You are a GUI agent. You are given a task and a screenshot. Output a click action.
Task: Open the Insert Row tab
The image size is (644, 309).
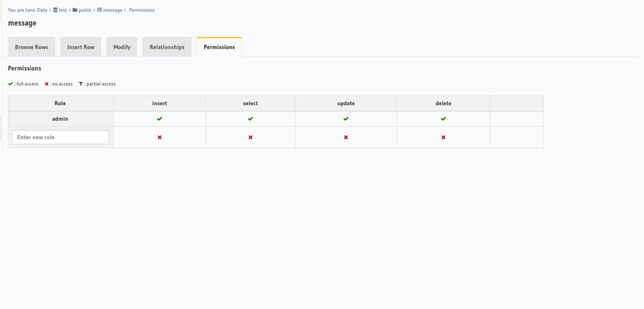point(81,47)
